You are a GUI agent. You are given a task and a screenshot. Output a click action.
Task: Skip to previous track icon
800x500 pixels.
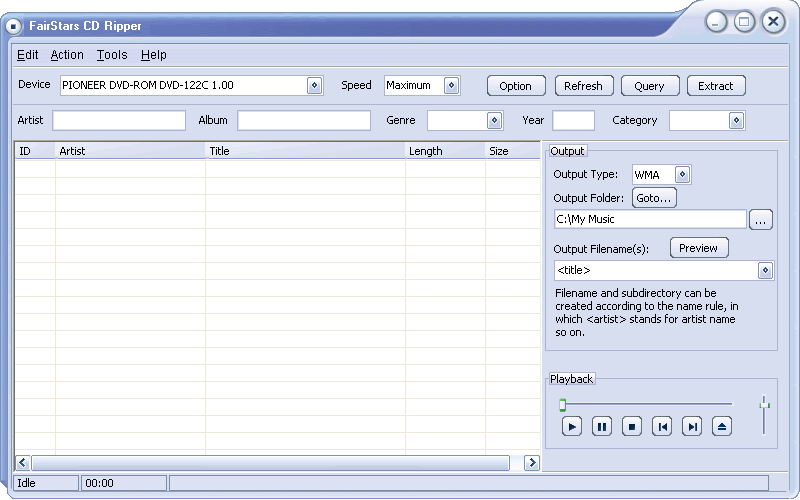[x=662, y=427]
